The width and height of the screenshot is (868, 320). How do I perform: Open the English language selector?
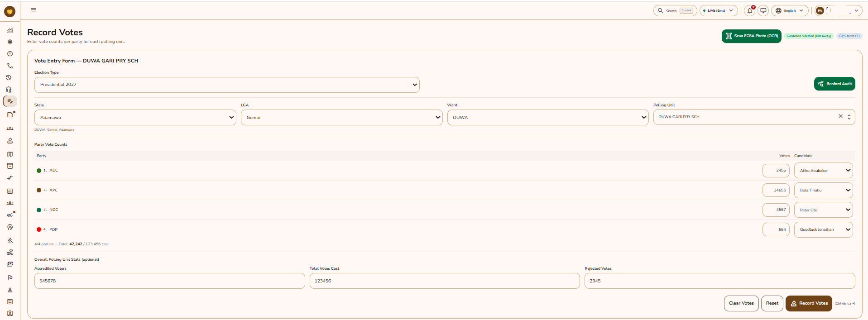(x=790, y=10)
